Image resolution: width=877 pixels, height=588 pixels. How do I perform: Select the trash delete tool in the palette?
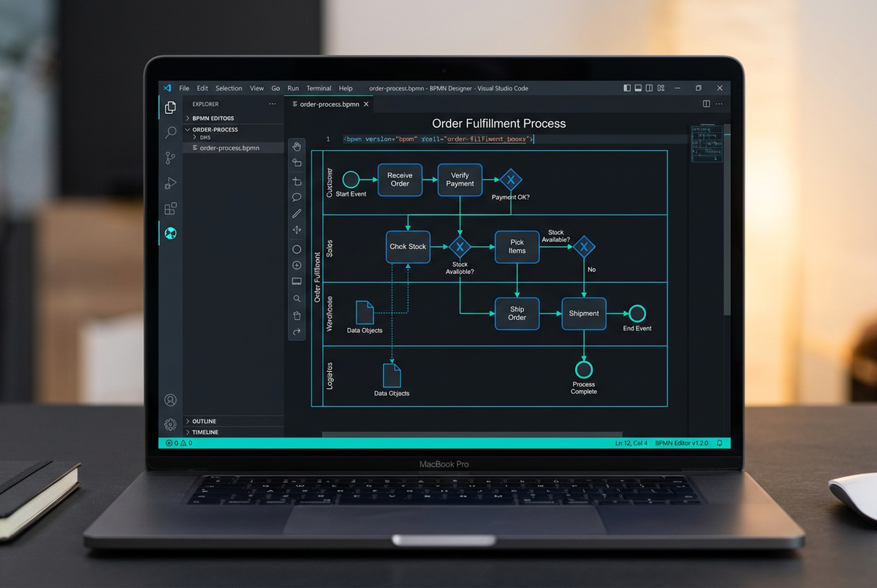click(x=297, y=316)
